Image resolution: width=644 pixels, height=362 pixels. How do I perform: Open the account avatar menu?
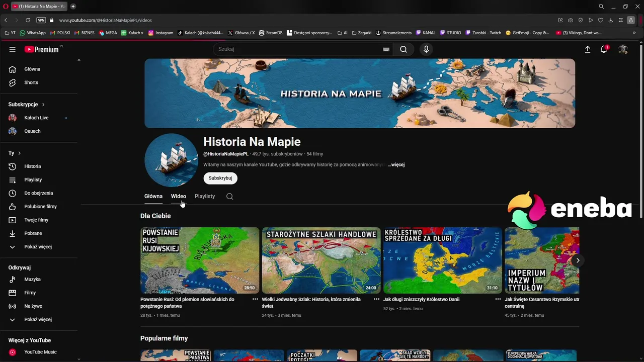click(623, 49)
